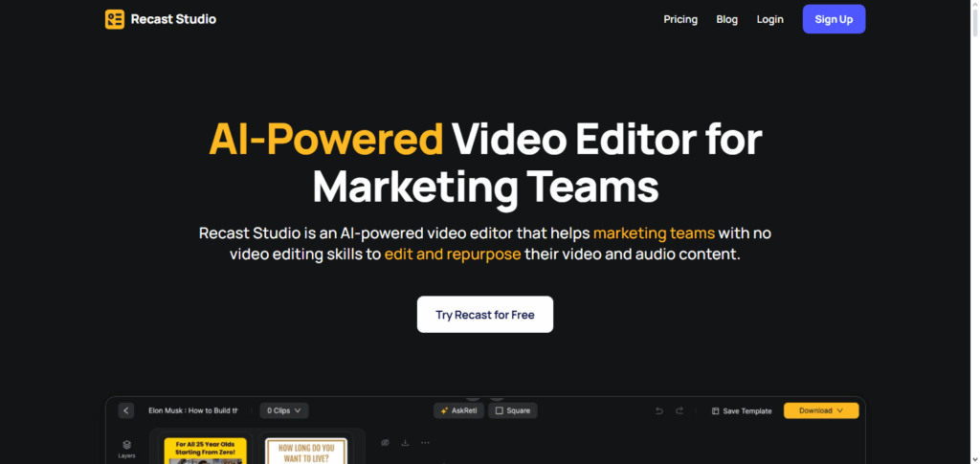
Task: Open the Pricing page
Action: [x=680, y=19]
